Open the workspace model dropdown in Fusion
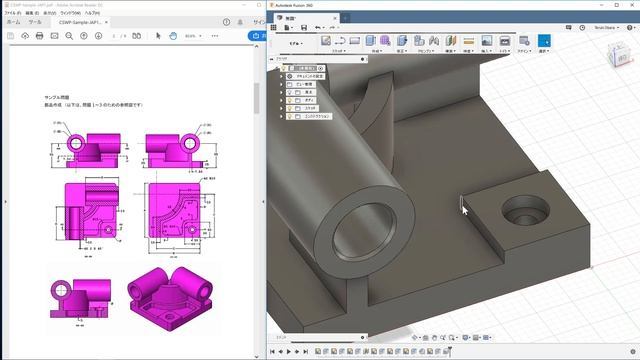 click(x=296, y=43)
